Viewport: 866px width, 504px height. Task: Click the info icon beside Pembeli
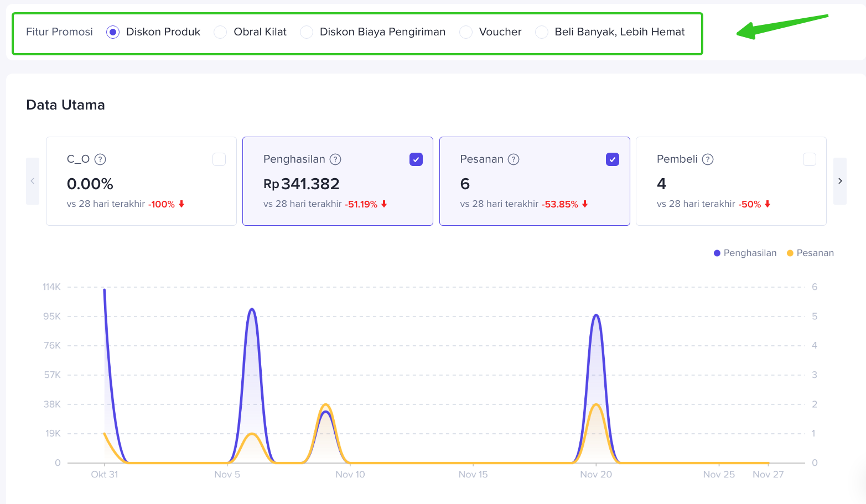(x=708, y=159)
